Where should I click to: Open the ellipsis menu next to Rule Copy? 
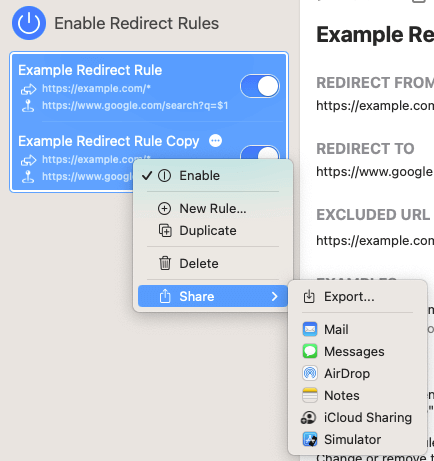[215, 141]
